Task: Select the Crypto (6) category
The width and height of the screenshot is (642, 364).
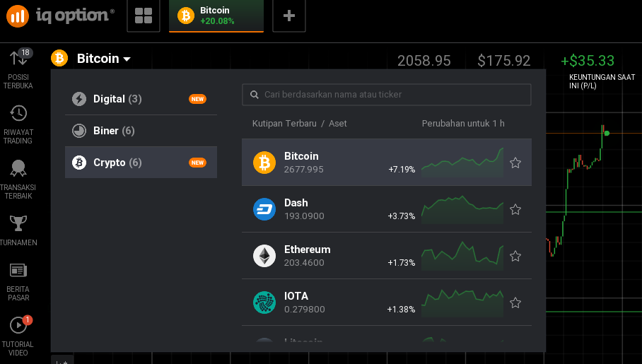Action: 141,163
